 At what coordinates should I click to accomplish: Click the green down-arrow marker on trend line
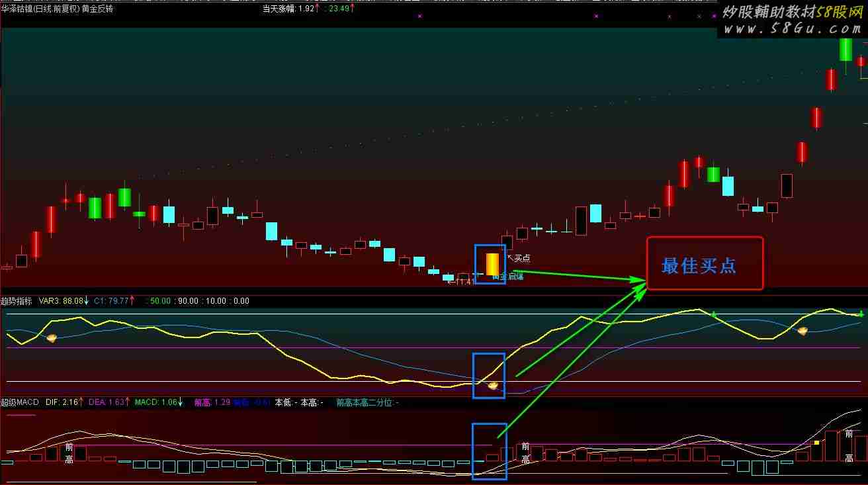coord(713,314)
